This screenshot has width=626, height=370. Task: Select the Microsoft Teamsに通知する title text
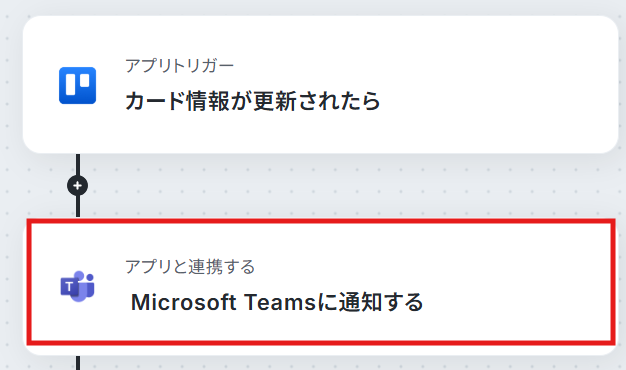tap(277, 302)
